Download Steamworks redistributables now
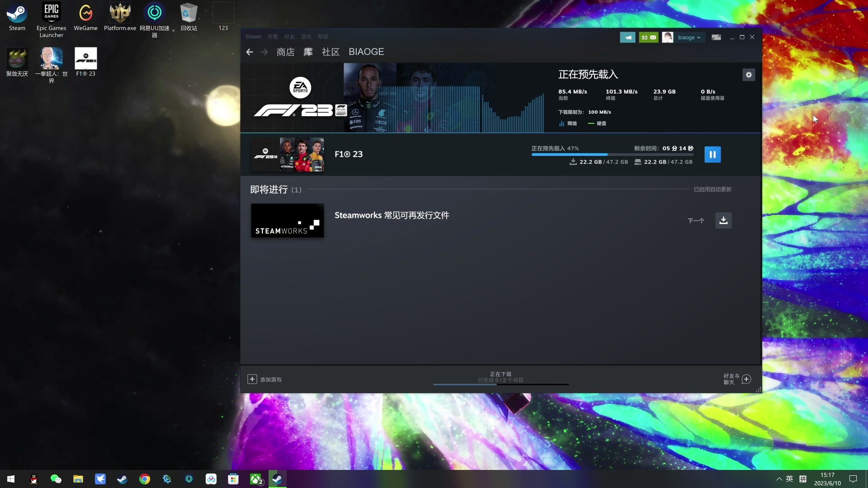 723,221
